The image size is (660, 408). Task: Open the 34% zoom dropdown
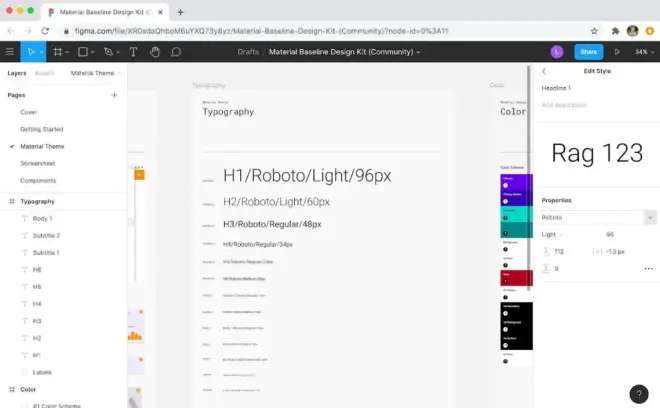click(x=644, y=52)
